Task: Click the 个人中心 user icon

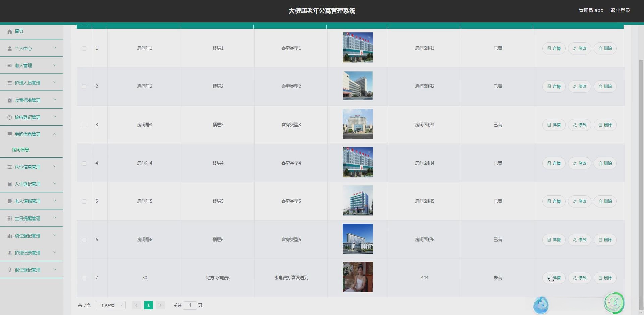Action: click(x=9, y=48)
